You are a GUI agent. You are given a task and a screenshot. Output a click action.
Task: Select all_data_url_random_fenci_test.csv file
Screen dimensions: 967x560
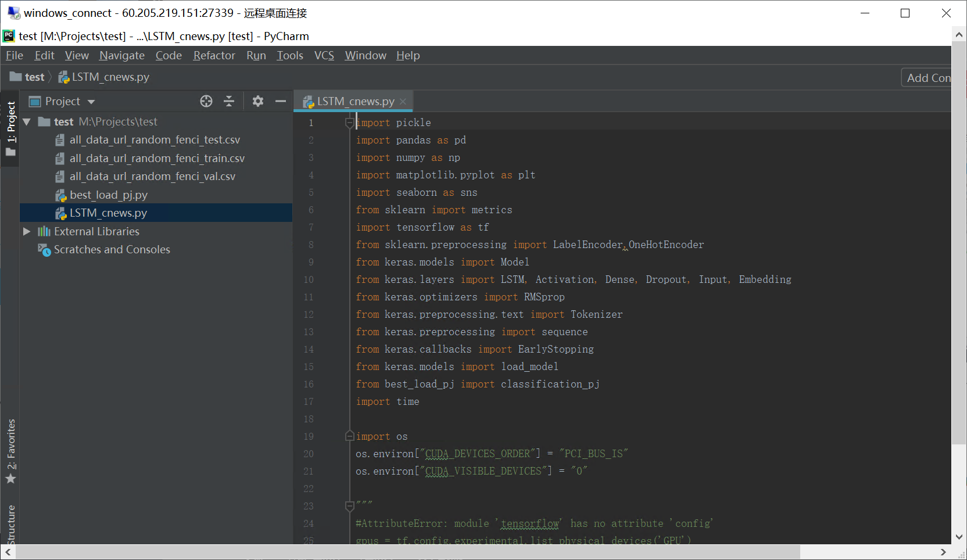[x=155, y=139]
